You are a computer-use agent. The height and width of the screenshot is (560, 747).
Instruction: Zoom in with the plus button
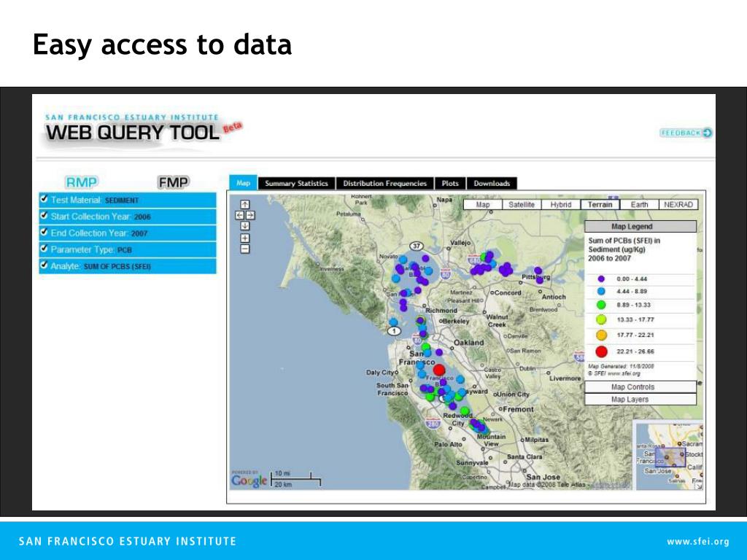(x=245, y=238)
